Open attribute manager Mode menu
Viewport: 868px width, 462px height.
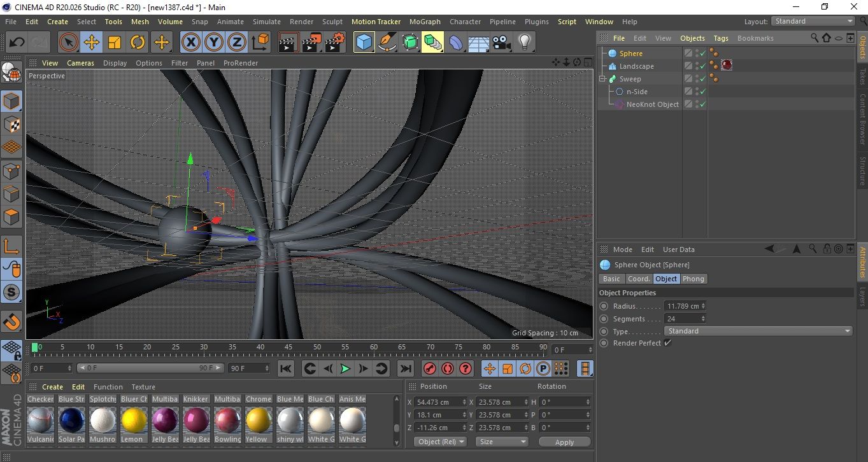tap(623, 249)
